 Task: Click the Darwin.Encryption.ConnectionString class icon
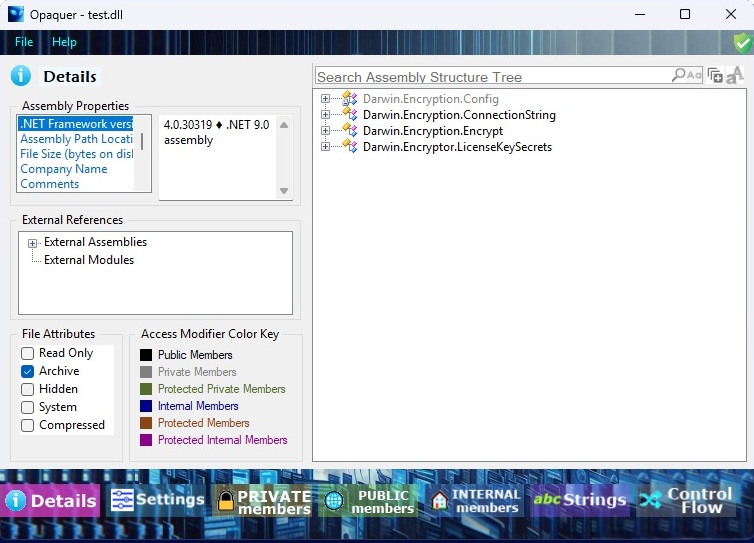pyautogui.click(x=350, y=114)
